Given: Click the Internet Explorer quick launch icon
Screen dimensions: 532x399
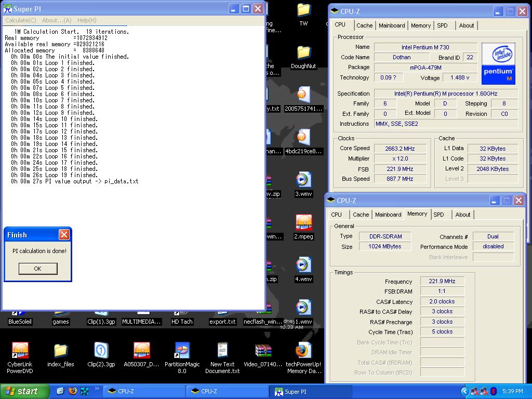Looking at the screenshot, I should [x=60, y=391].
